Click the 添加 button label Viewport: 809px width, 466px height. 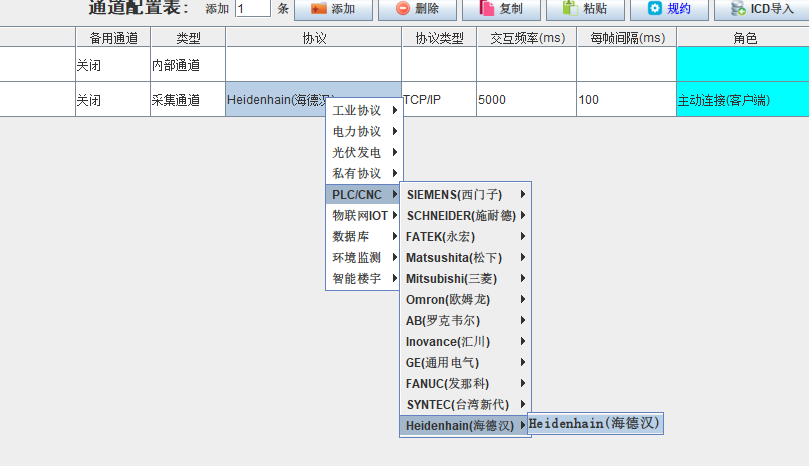(x=343, y=9)
